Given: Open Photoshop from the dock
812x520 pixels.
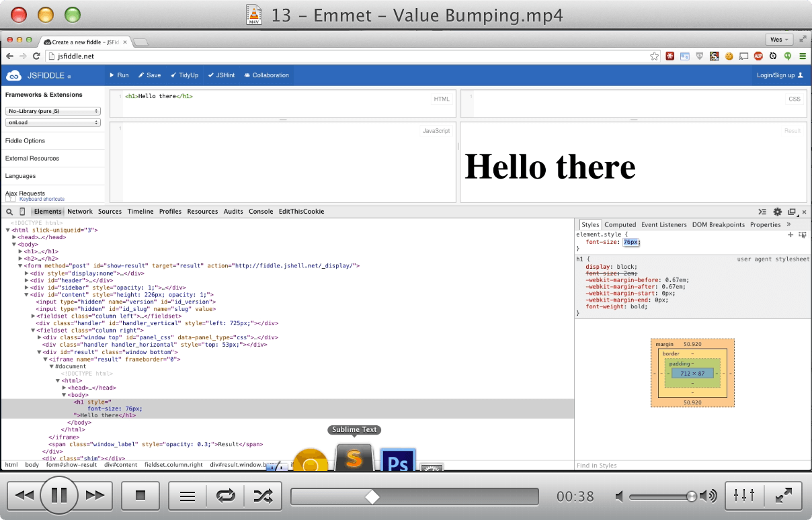Looking at the screenshot, I should 397,460.
